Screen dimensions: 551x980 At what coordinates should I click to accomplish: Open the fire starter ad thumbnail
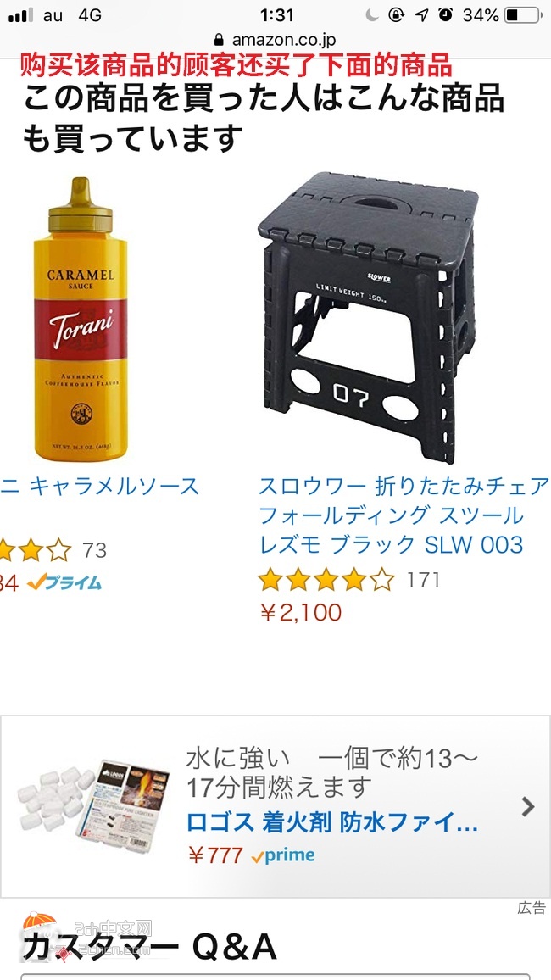pyautogui.click(x=94, y=807)
